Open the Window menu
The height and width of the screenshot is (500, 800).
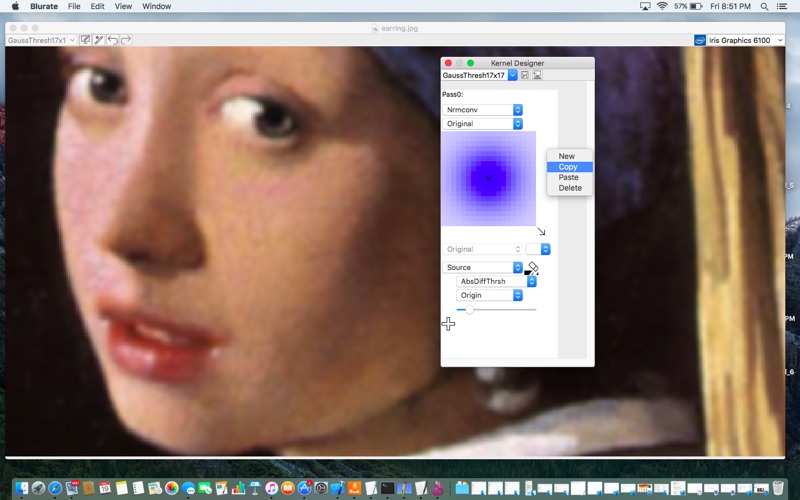point(156,6)
